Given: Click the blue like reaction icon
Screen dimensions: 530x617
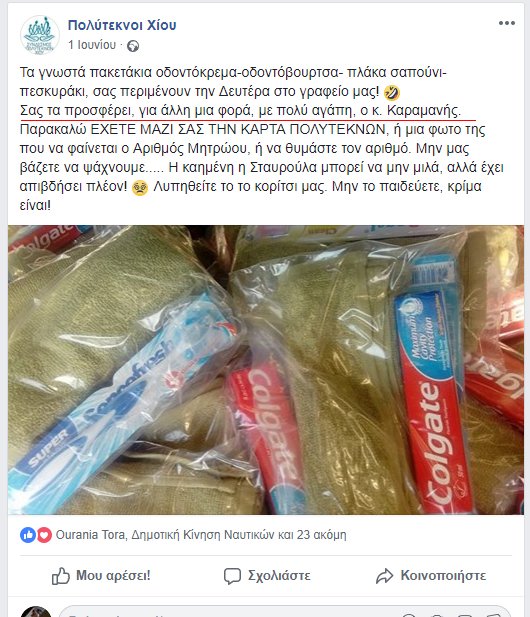Looking at the screenshot, I should (28, 535).
